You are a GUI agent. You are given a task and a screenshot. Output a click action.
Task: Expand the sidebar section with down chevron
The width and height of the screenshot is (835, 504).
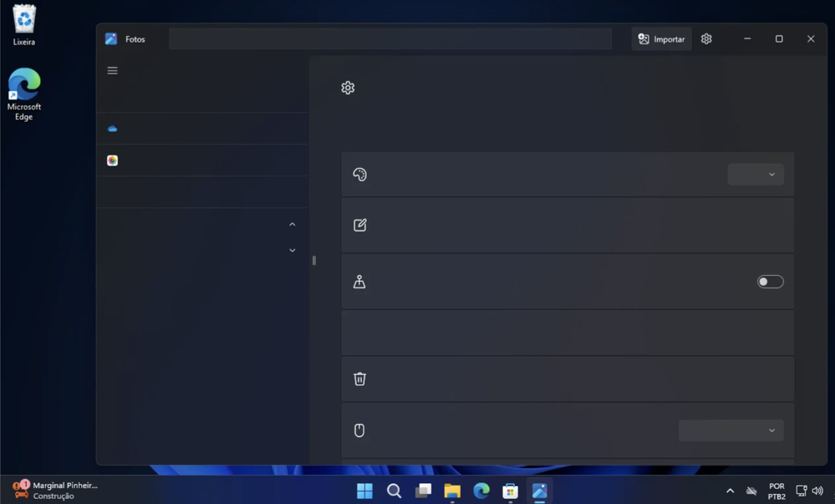coord(292,250)
